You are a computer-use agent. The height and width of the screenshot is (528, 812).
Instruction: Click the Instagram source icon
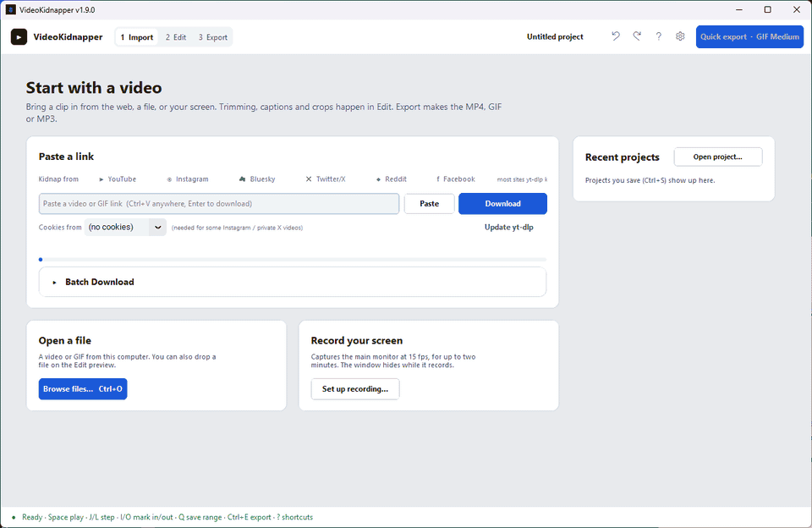coord(169,179)
